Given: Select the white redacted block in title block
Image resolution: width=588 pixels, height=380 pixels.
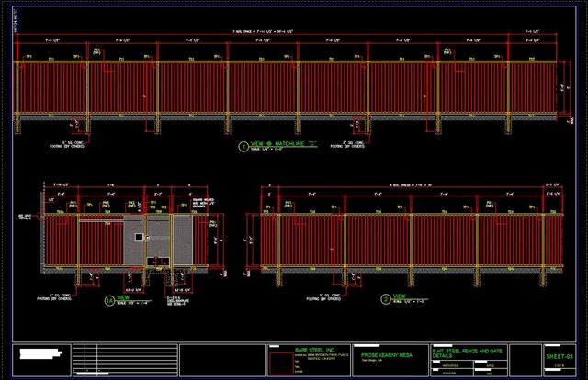Looking at the screenshot, I should coord(45,352).
